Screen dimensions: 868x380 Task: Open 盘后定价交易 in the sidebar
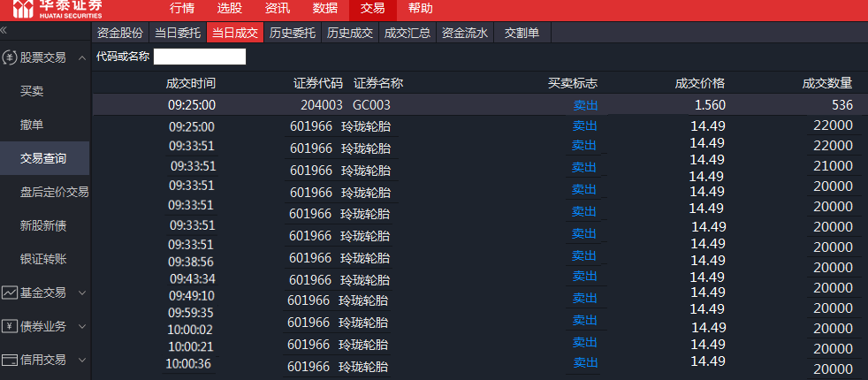tap(54, 192)
